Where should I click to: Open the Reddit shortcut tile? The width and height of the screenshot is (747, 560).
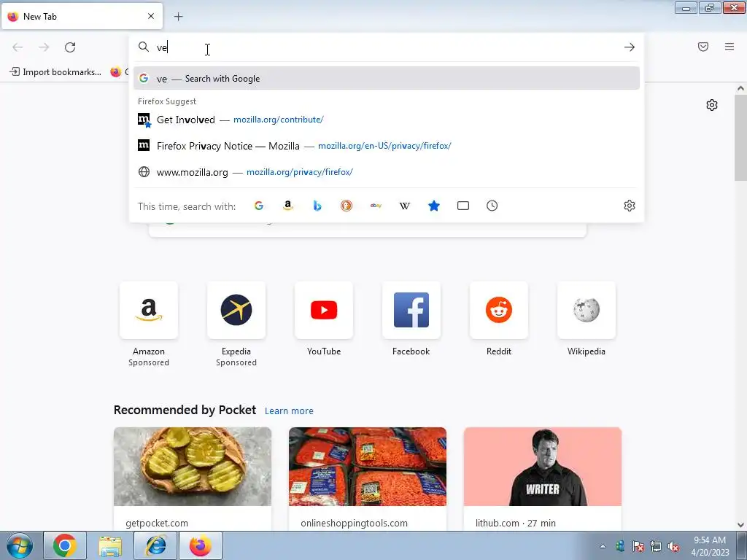[499, 319]
